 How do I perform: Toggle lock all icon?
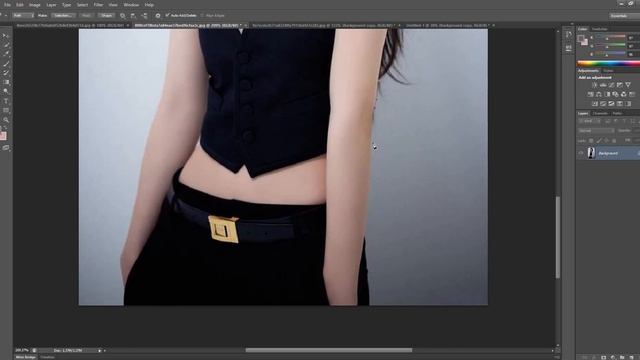point(614,140)
